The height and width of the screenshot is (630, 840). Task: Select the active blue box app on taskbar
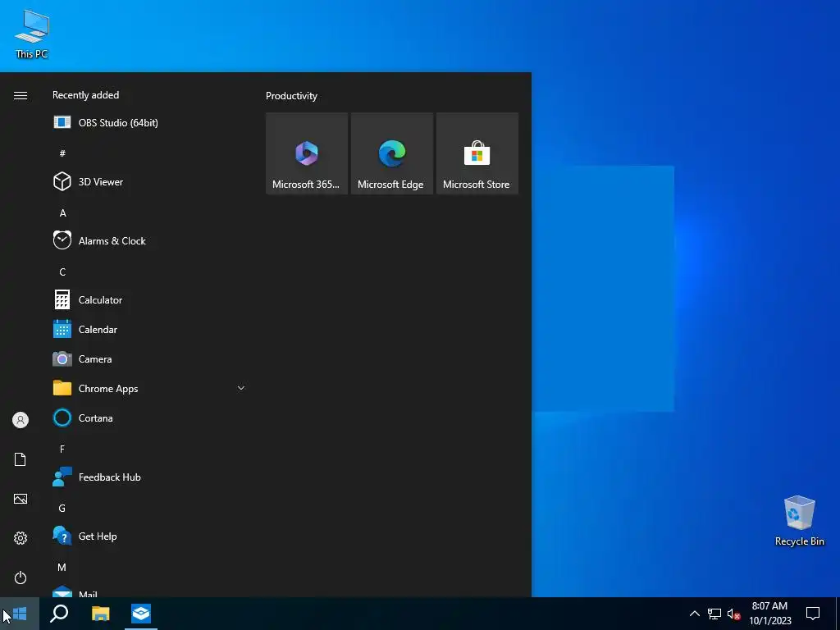point(141,614)
